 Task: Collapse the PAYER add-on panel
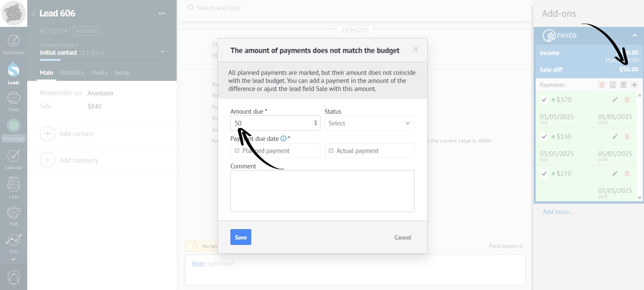click(x=635, y=36)
